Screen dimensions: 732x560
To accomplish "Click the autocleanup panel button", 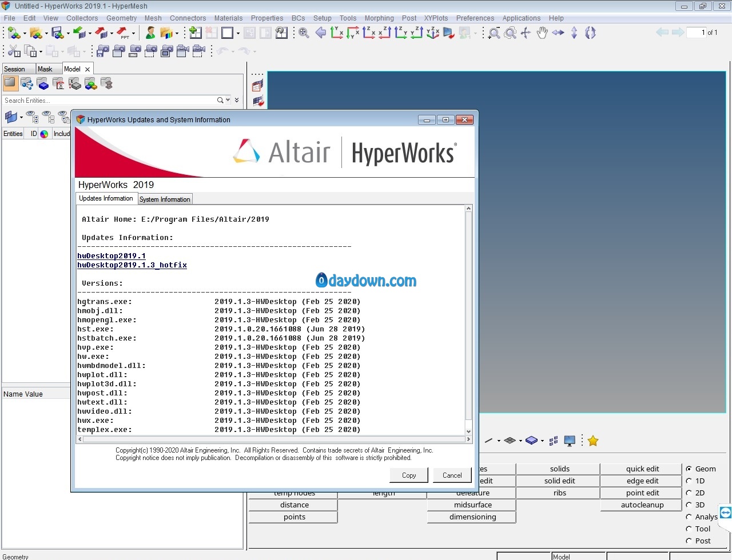I will click(642, 505).
